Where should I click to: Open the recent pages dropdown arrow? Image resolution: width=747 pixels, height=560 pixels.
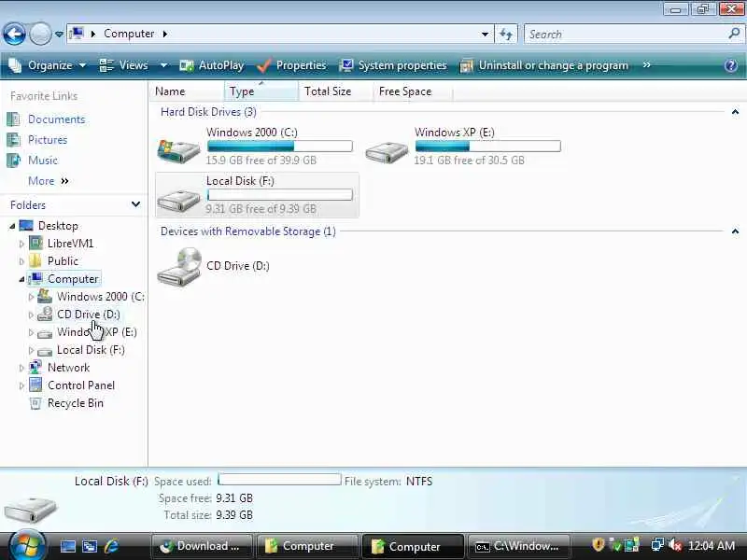coord(59,35)
